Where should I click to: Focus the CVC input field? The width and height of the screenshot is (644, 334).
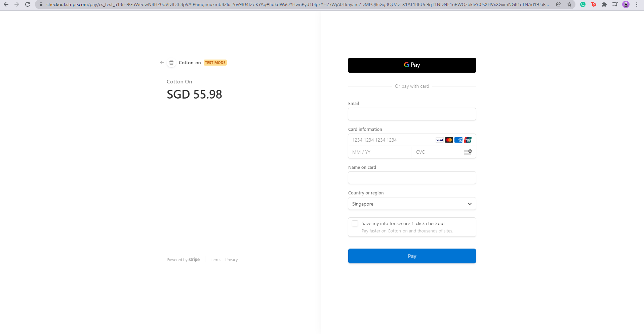pyautogui.click(x=444, y=152)
